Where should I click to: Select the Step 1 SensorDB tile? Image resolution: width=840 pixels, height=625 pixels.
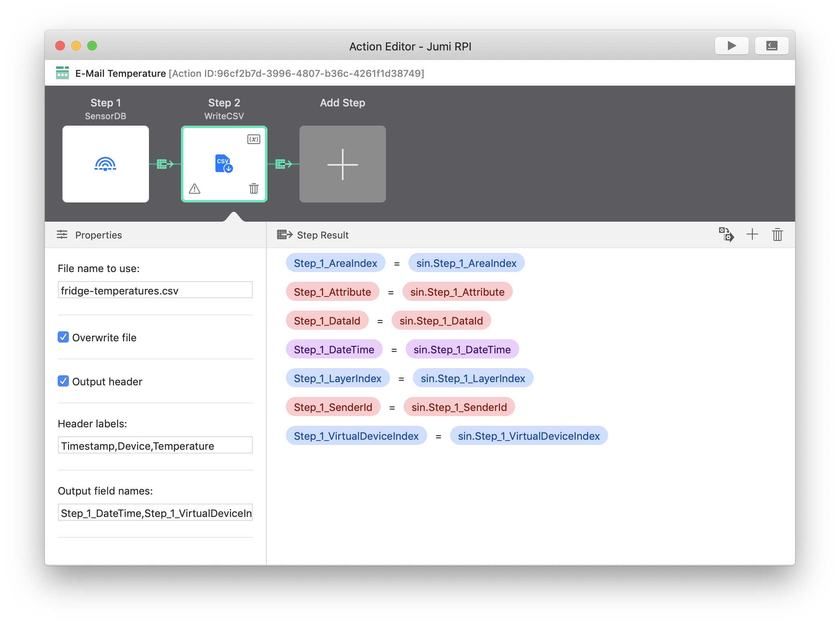click(106, 164)
